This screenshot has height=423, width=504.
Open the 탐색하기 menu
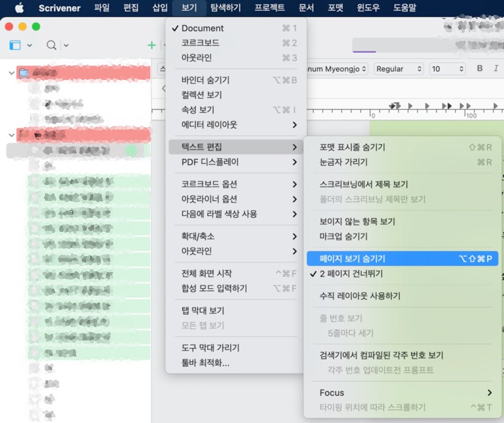coord(226,8)
